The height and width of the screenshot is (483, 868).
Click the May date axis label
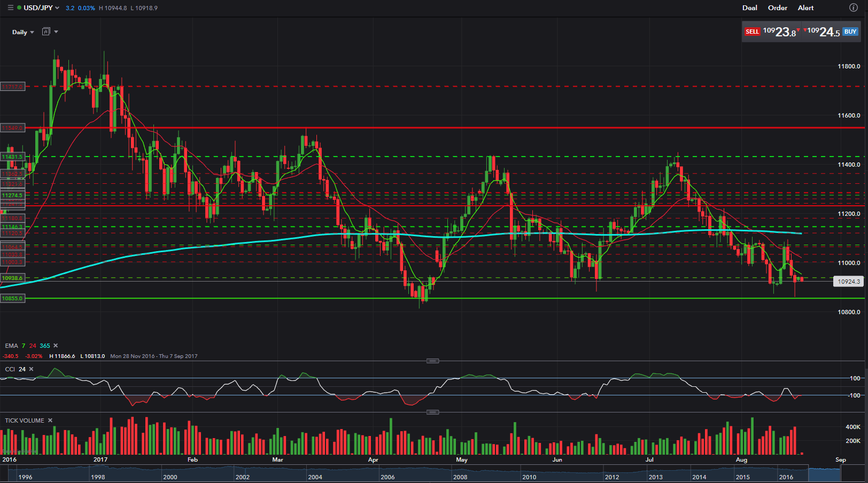(462, 459)
